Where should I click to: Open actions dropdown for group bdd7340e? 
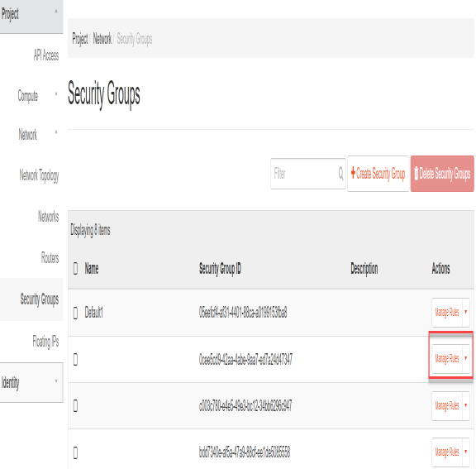[466, 452]
